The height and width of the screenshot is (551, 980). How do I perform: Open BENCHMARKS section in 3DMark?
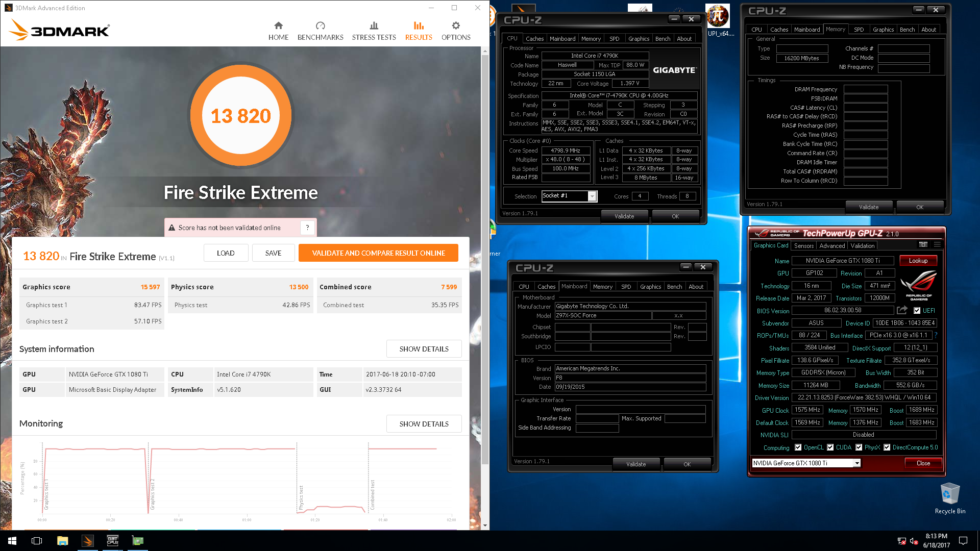(320, 31)
